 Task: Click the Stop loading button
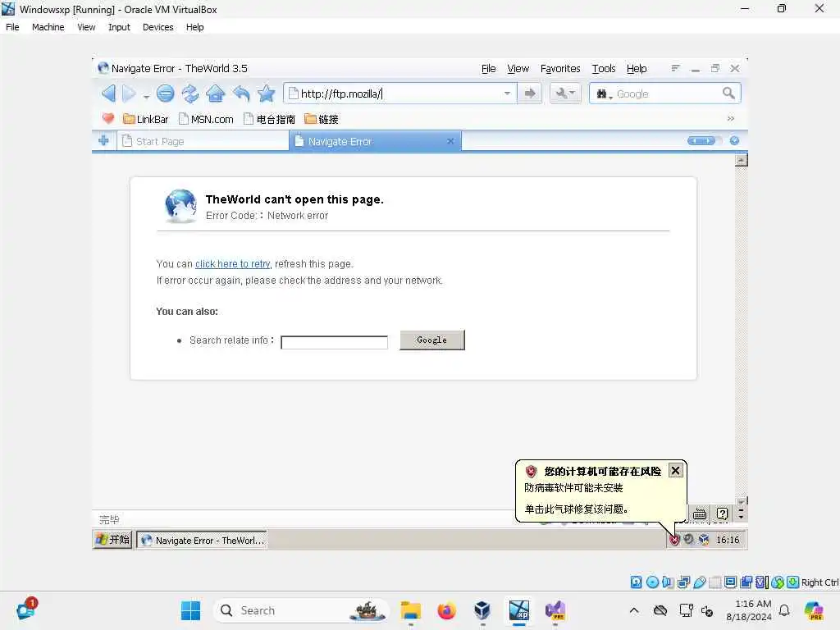pyautogui.click(x=166, y=94)
